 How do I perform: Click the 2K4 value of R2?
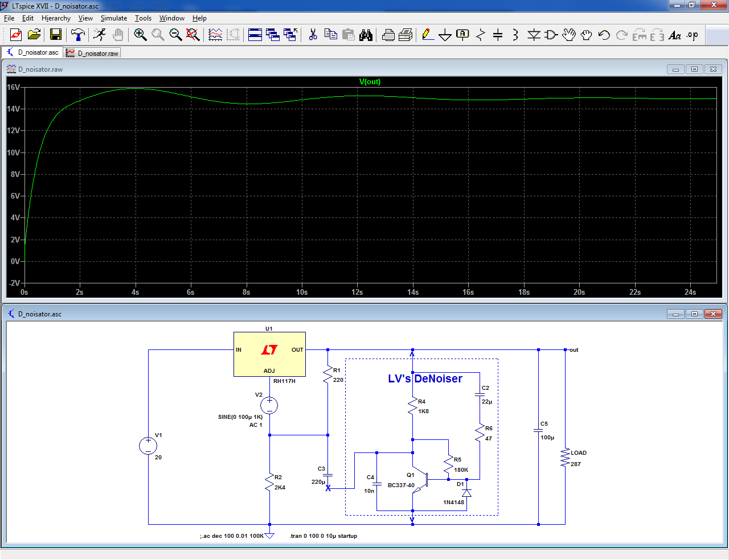[280, 488]
